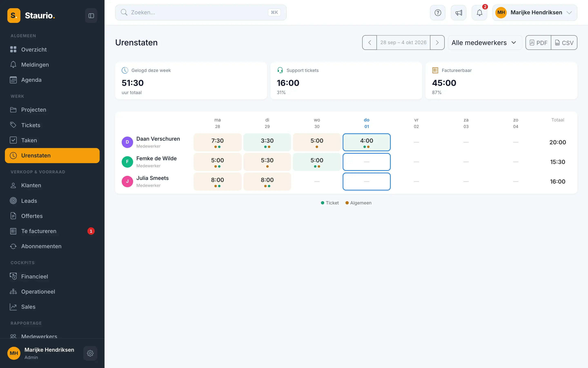Image resolution: width=588 pixels, height=368 pixels.
Task: Expand the Marijke Hendriksen account menu
Action: click(x=535, y=13)
